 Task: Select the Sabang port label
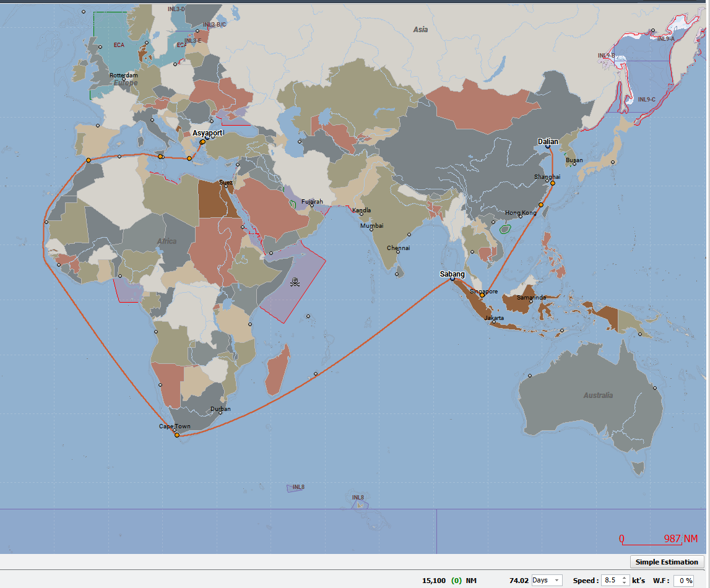tap(452, 274)
